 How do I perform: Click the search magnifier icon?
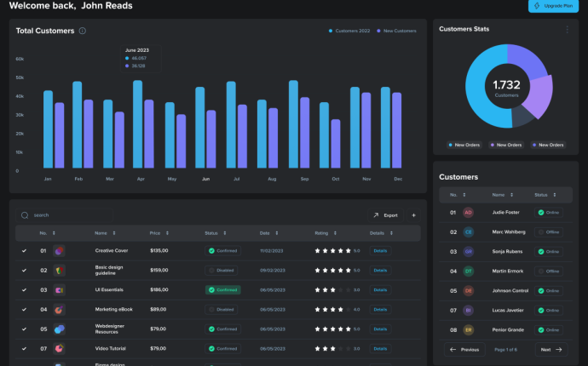coord(25,215)
